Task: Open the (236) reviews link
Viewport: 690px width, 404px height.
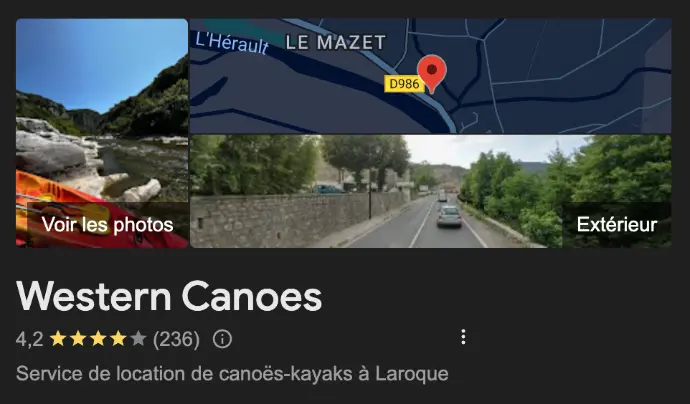Action: (x=176, y=339)
